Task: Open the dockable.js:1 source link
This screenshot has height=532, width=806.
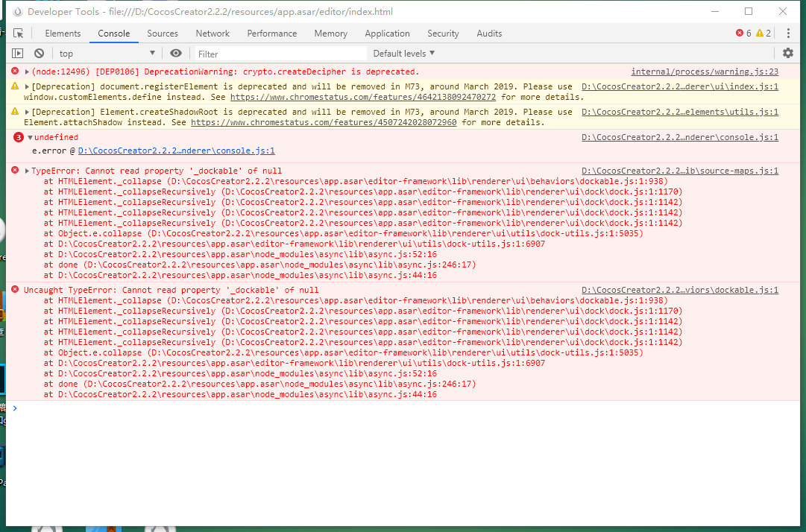Action: click(x=680, y=290)
